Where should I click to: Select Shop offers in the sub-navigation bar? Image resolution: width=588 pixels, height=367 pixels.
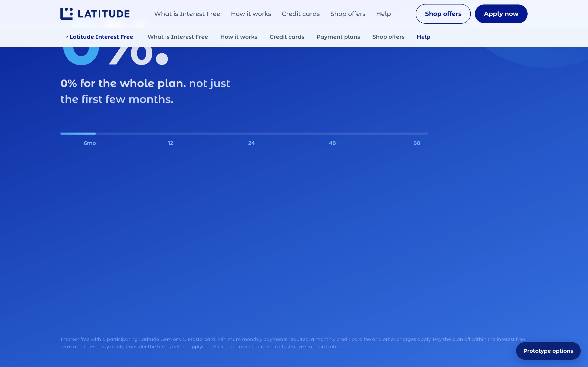388,37
